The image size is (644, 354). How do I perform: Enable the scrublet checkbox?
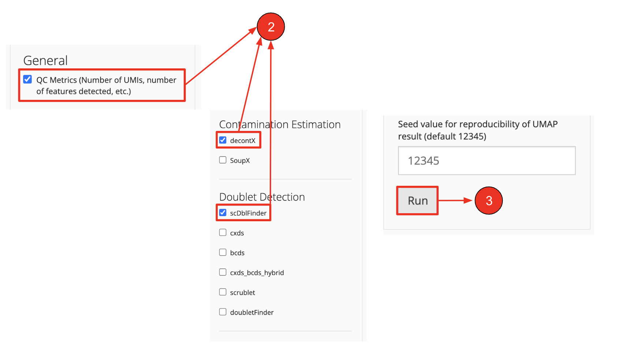coord(223,291)
